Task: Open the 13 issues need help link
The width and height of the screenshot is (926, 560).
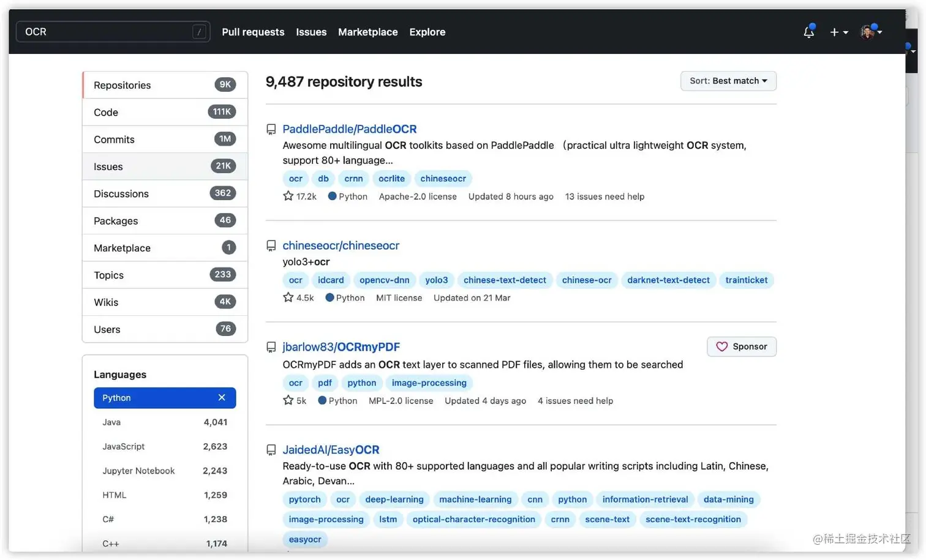Action: click(604, 196)
